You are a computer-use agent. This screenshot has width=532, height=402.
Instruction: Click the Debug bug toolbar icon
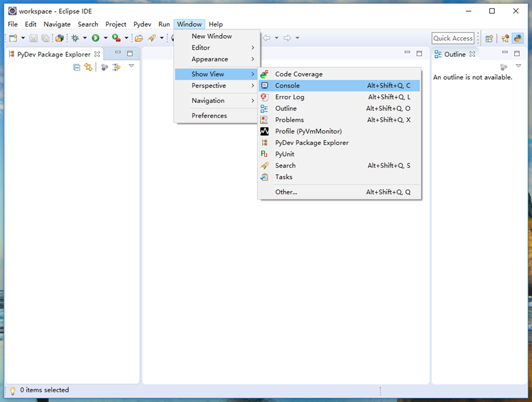click(x=75, y=38)
